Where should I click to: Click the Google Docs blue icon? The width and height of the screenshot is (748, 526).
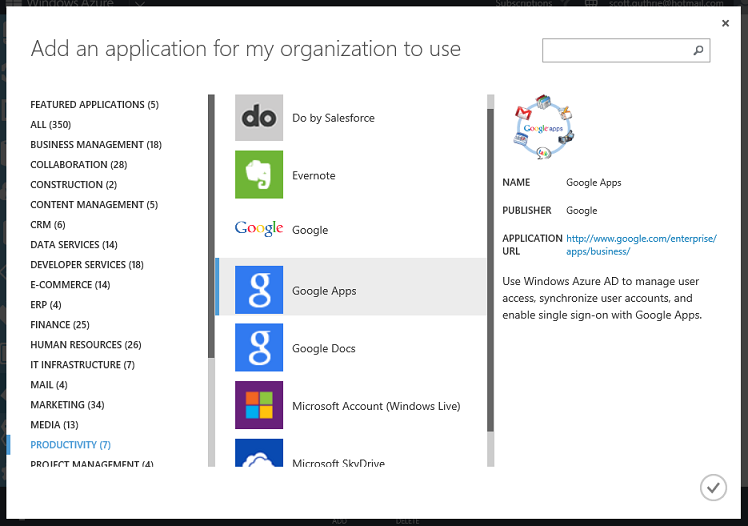[259, 347]
